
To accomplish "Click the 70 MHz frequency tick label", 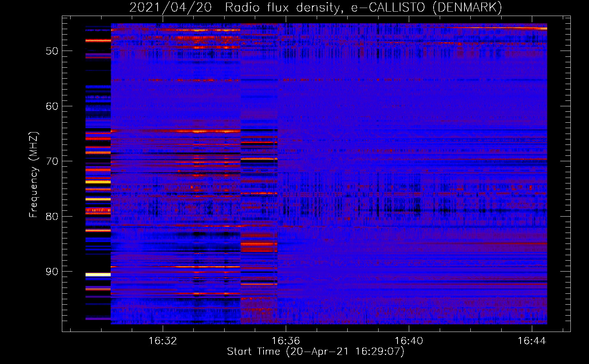I will pyautogui.click(x=52, y=161).
